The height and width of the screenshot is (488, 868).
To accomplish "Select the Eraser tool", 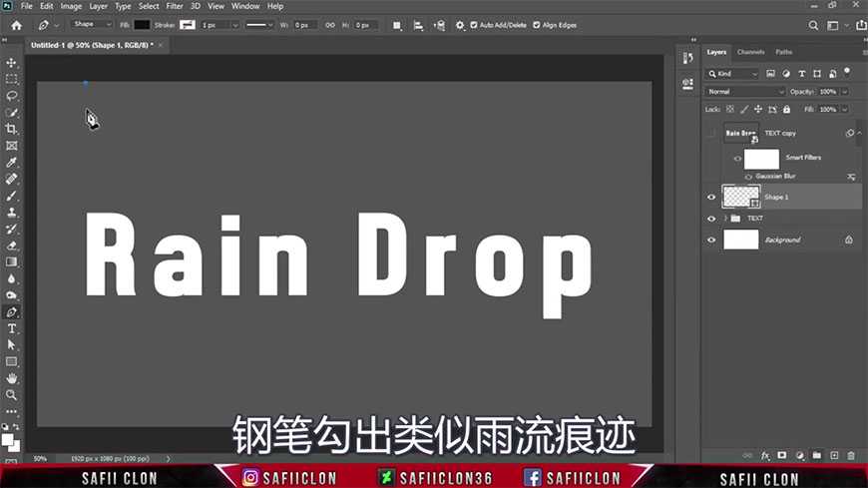I will click(11, 245).
